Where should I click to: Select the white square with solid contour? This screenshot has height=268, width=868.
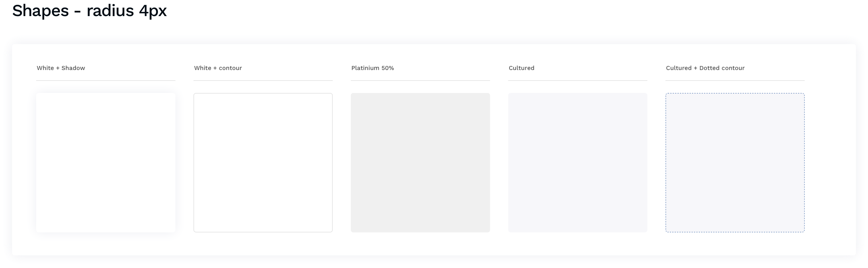point(263,163)
